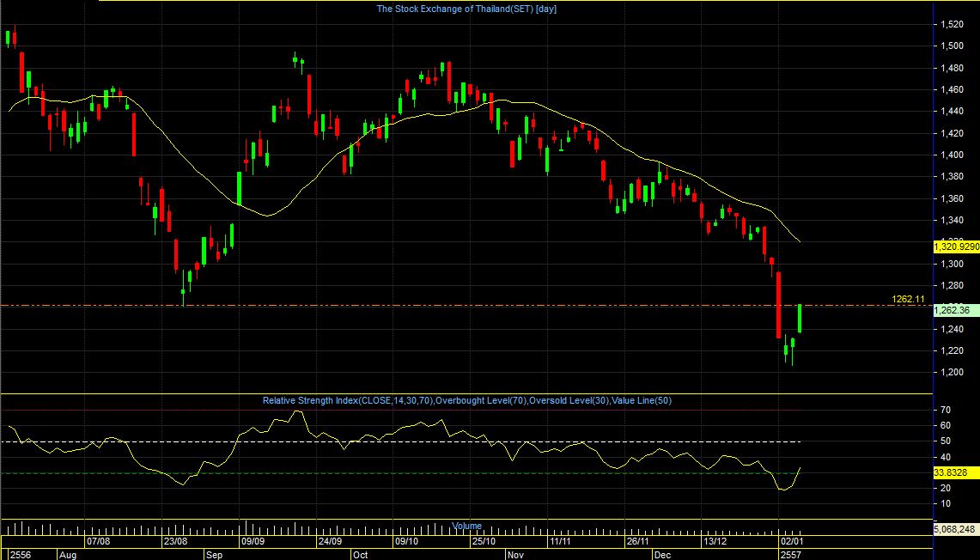980x560 pixels.
Task: Select the volume value '5,068,248'
Action: (x=954, y=529)
